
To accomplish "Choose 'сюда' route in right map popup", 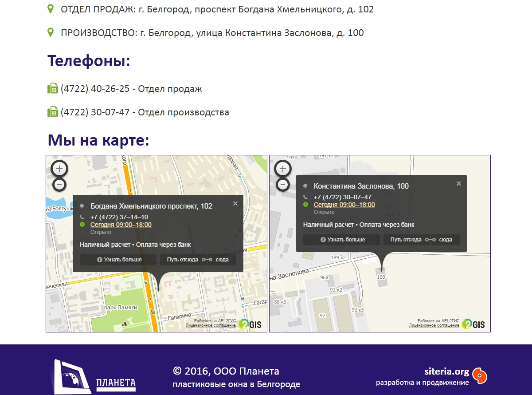I will 445,240.
